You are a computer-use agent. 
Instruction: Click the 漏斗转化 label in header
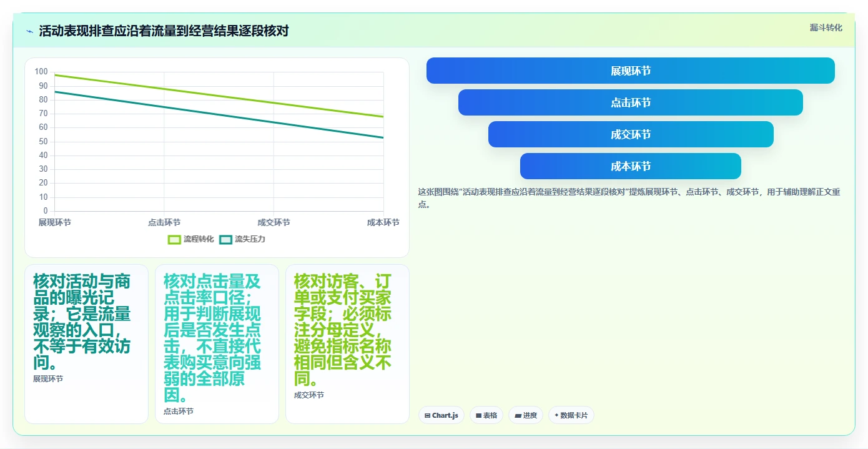click(x=826, y=27)
